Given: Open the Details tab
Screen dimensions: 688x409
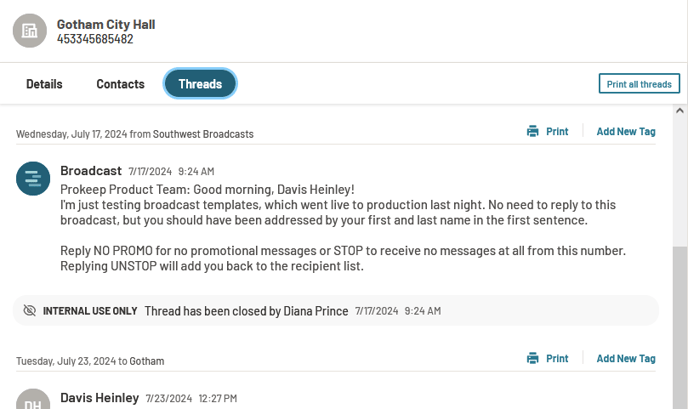Looking at the screenshot, I should coord(44,84).
